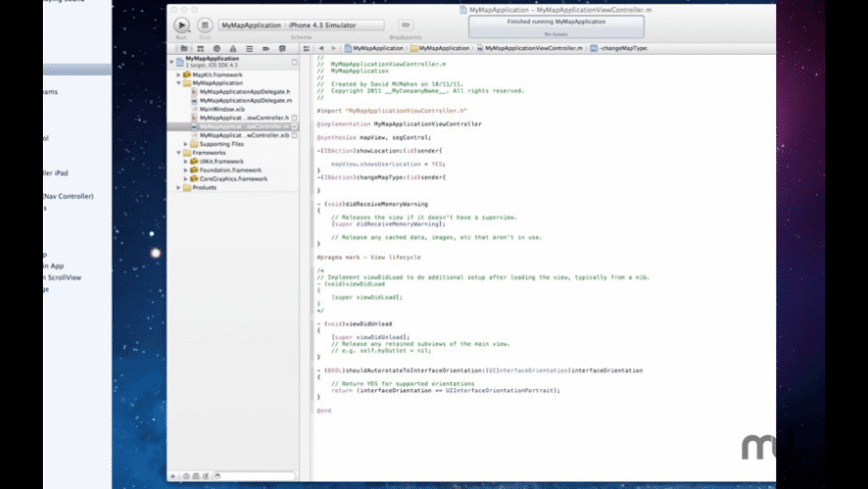Expand the Supporting Files folder

tap(187, 144)
